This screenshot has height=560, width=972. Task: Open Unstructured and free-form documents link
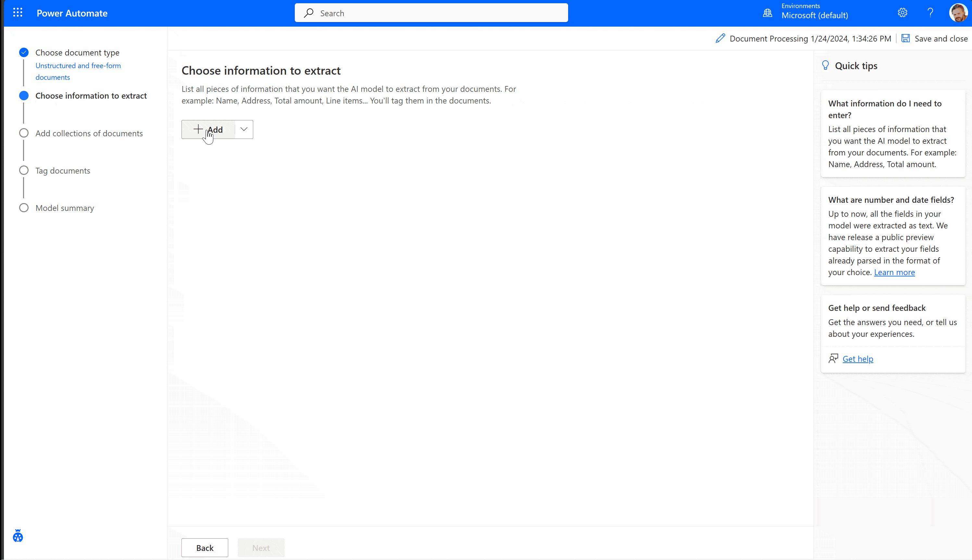coord(78,71)
